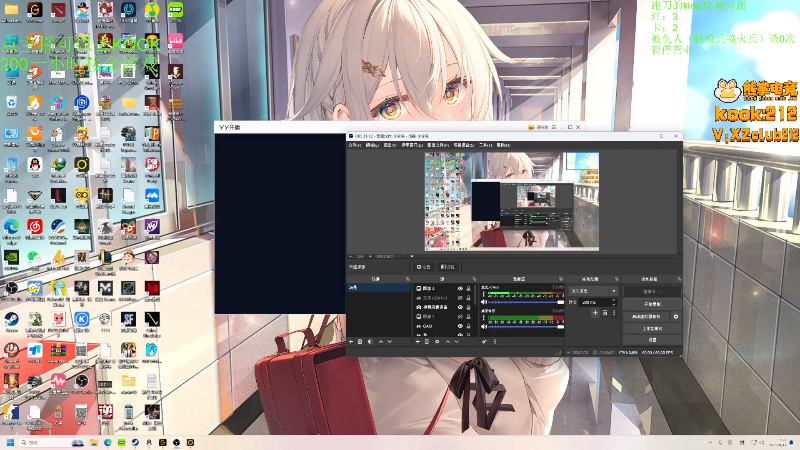Screen dimensions: 800x450
Task: Open scene filters icon in scenes dock
Action: coord(370,342)
